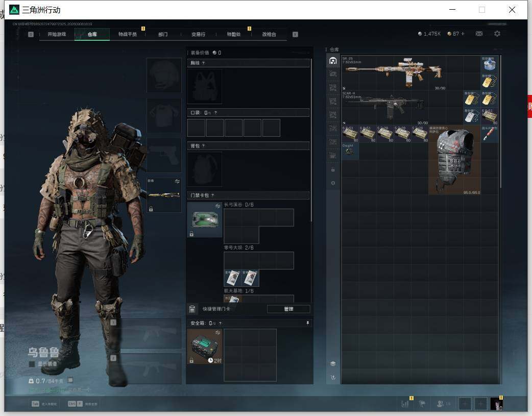Open the 开始游戏 tab
Image resolution: width=532 pixels, height=416 pixels.
pos(56,34)
